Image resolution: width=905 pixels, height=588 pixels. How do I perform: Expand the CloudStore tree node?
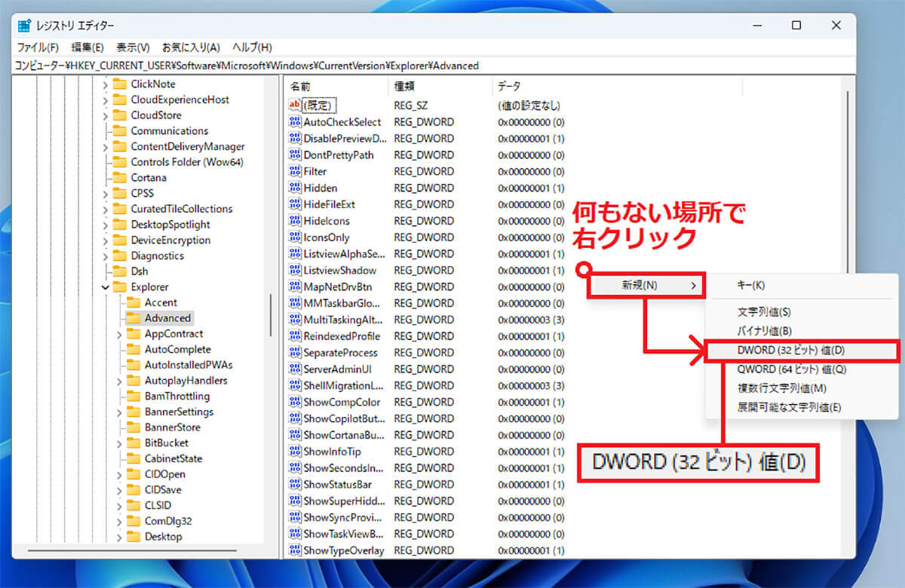point(106,115)
